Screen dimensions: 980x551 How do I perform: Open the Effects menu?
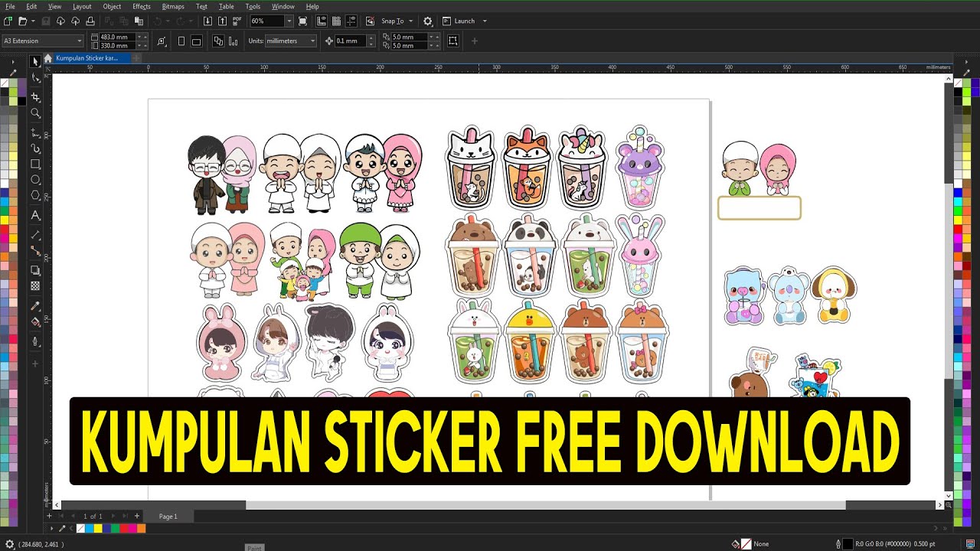(142, 6)
